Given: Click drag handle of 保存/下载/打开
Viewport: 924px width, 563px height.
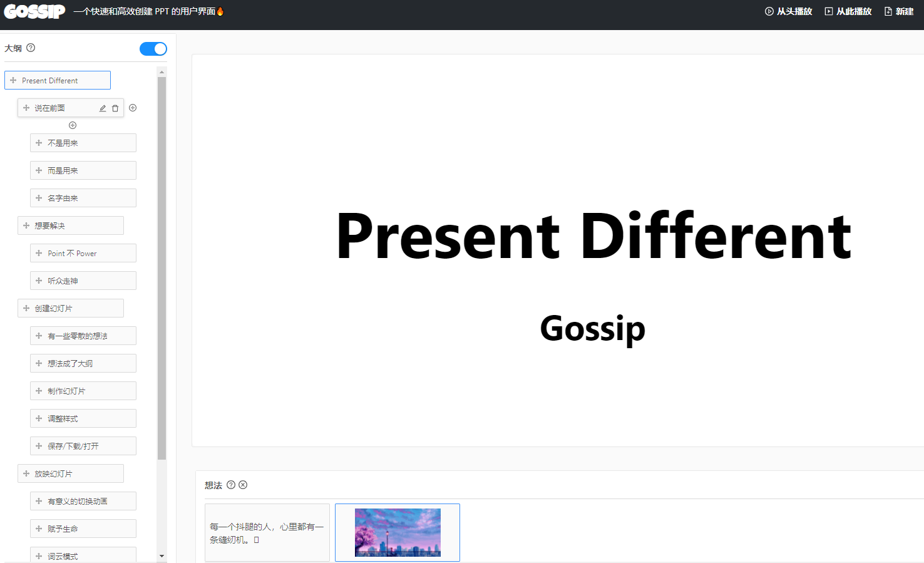Looking at the screenshot, I should tap(39, 446).
